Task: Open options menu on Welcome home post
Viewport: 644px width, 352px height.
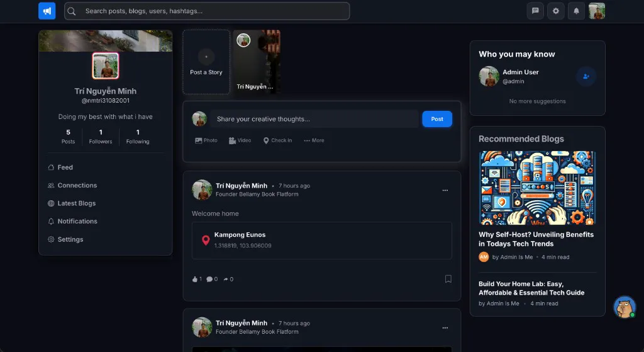Action: point(445,190)
